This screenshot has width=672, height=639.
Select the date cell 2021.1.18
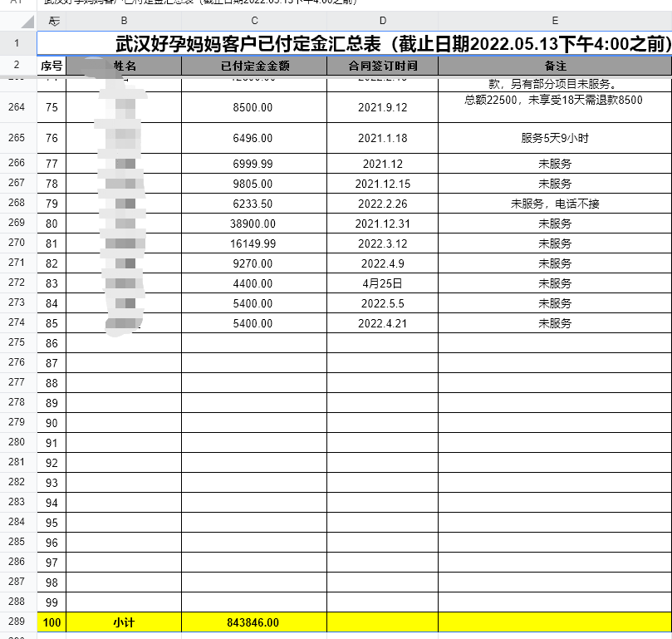point(383,138)
